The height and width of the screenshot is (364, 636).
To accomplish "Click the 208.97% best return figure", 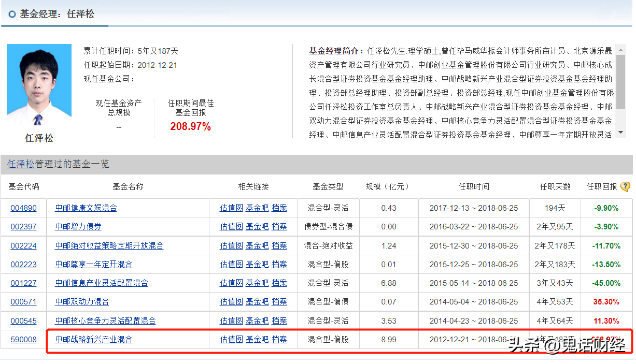I will coord(190,127).
